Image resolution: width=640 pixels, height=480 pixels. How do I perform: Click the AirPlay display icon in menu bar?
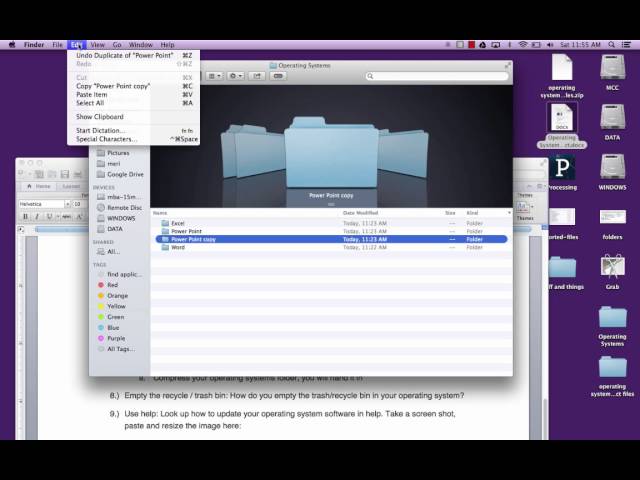pos(496,45)
